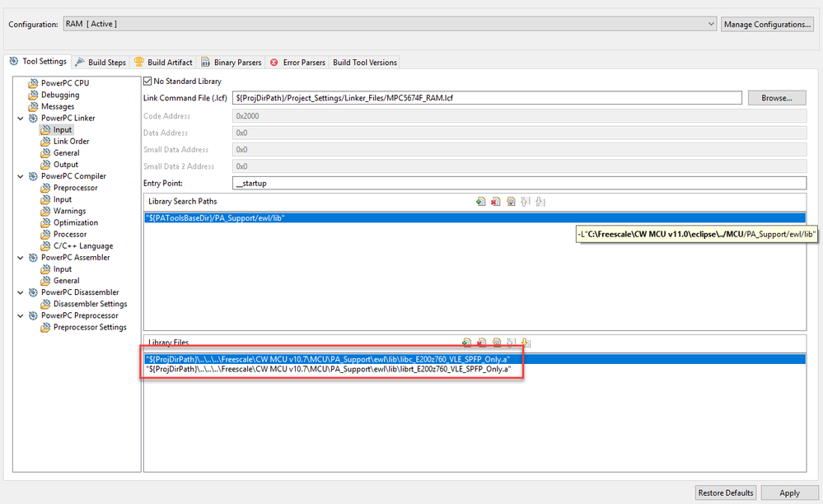823x504 pixels.
Task: Click the Link Order item icon
Action: [45, 141]
